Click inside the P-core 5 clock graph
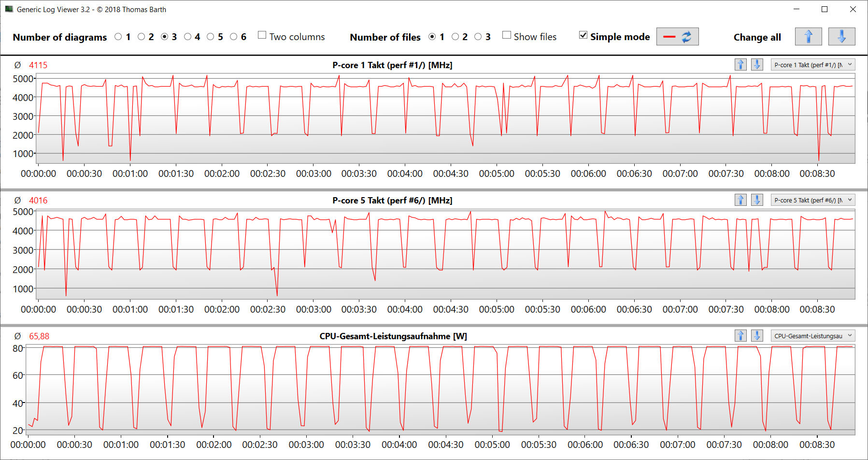Image resolution: width=868 pixels, height=460 pixels. 445,254
